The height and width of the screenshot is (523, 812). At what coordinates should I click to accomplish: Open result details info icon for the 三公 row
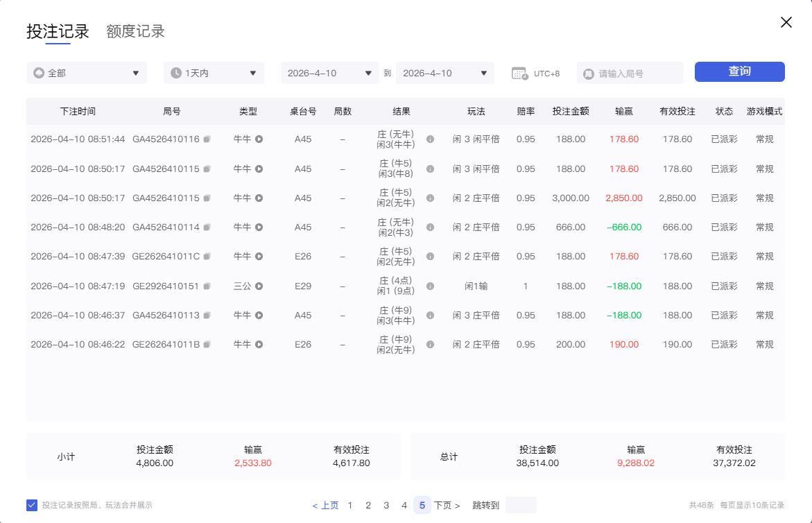click(430, 286)
